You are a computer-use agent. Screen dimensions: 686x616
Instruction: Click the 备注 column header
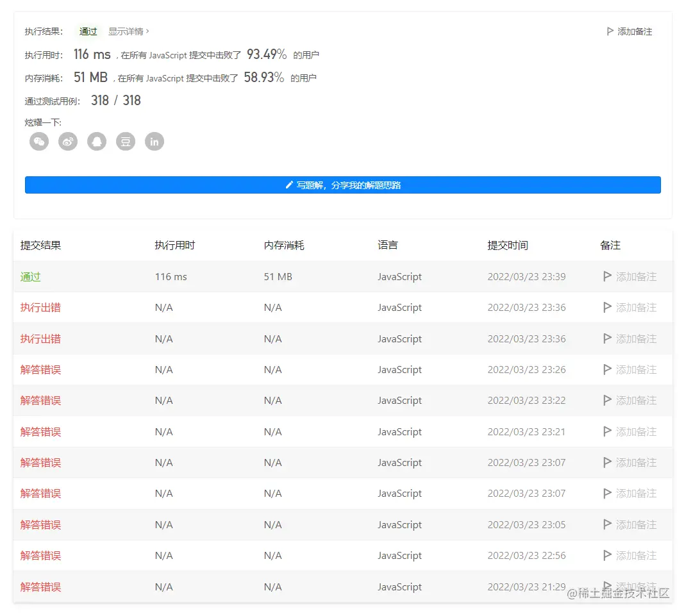pos(610,245)
